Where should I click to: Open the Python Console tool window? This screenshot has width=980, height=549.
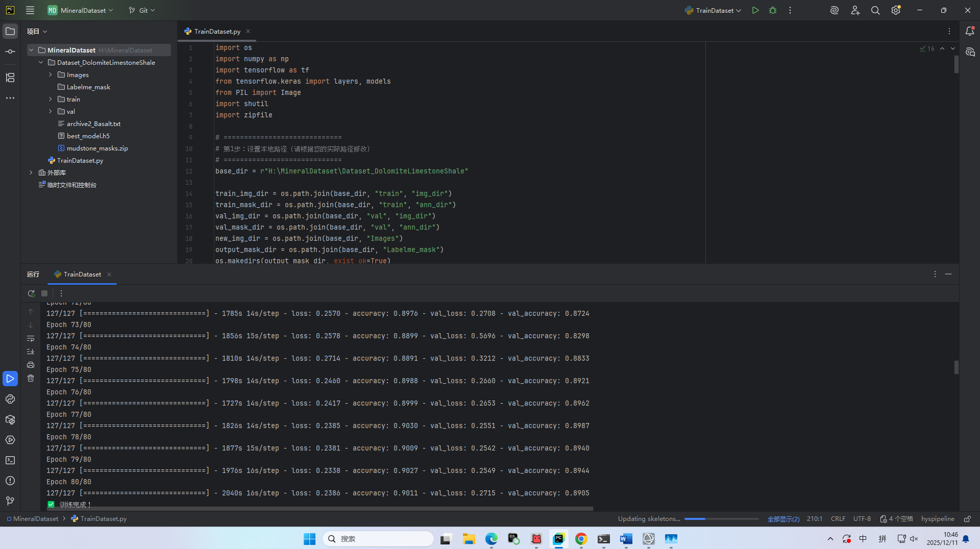click(10, 399)
